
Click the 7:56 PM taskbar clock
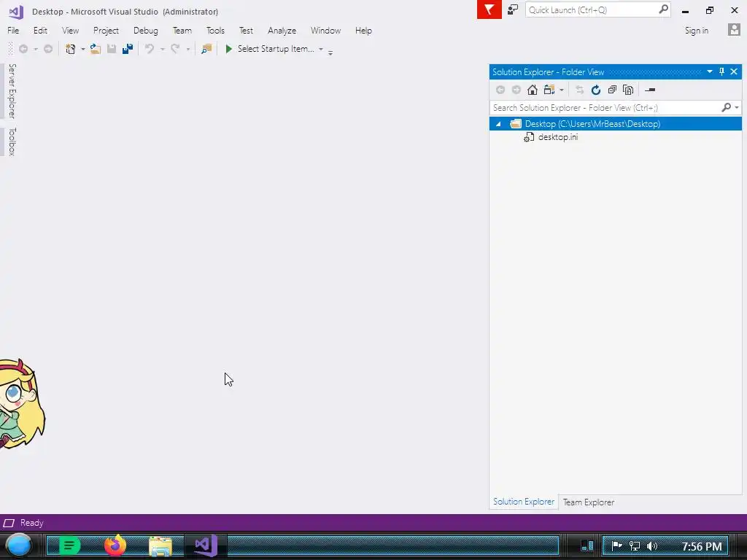(702, 546)
